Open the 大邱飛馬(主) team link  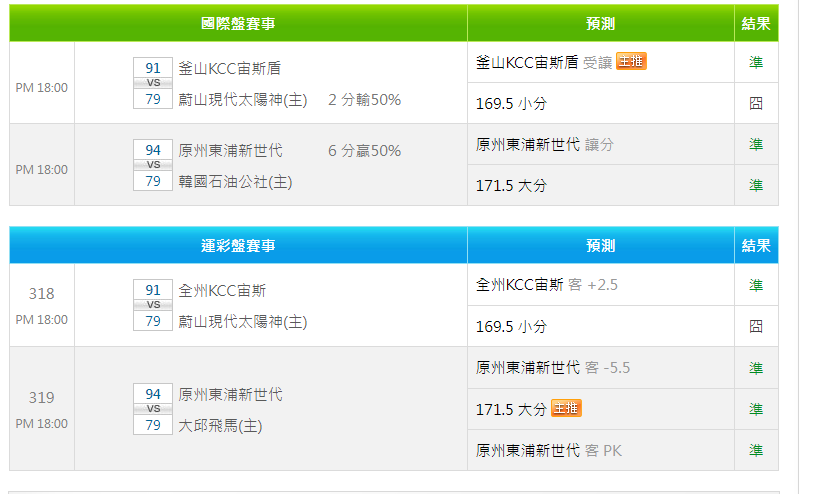pos(220,425)
